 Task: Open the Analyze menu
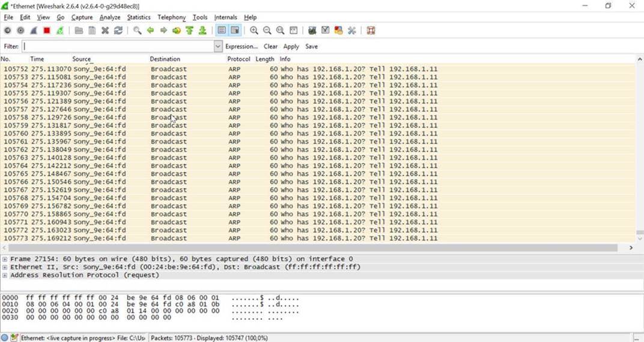click(x=110, y=17)
